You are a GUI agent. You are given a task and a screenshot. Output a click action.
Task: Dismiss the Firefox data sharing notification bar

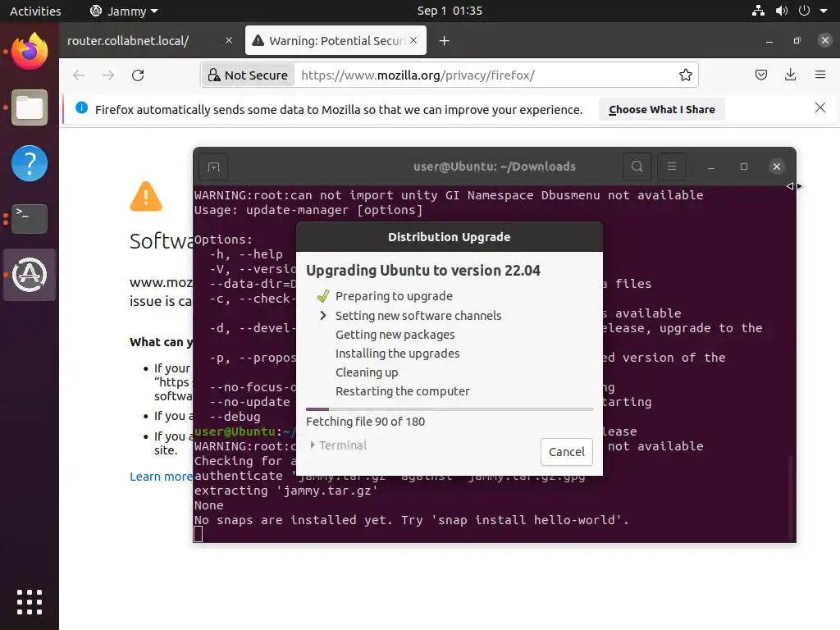coord(819,107)
